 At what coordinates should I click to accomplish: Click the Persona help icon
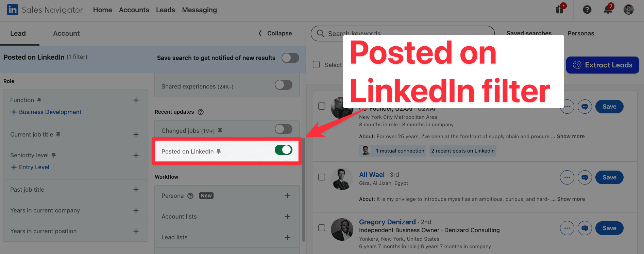pos(190,196)
